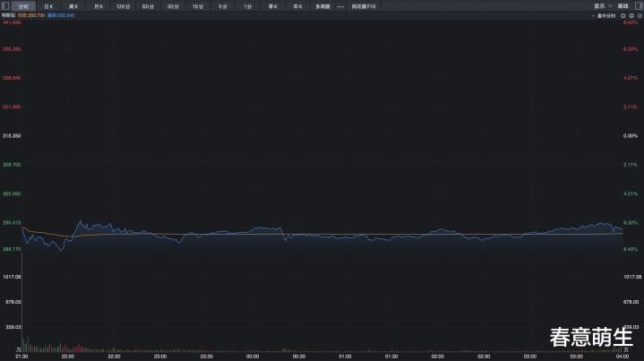Click the 00:00 time axis label

click(x=253, y=357)
